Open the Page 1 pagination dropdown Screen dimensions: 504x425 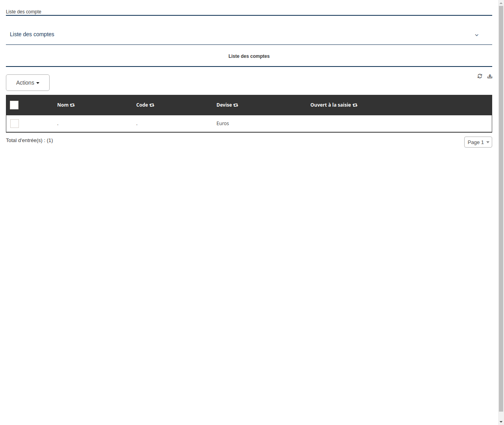point(478,142)
